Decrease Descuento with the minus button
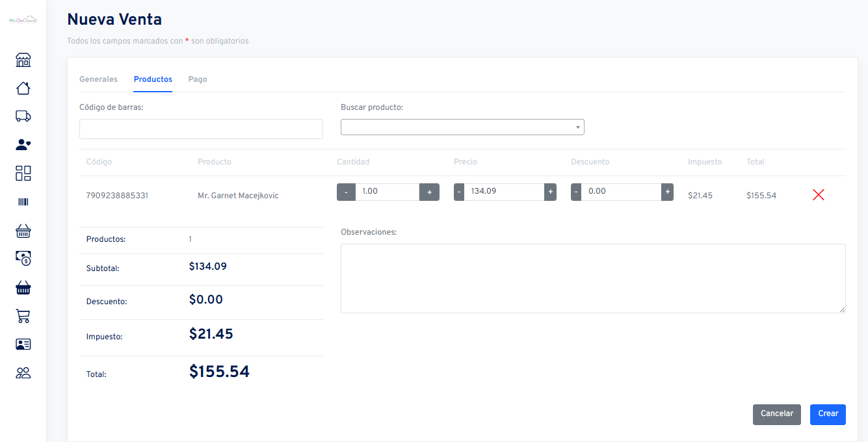 pyautogui.click(x=576, y=192)
